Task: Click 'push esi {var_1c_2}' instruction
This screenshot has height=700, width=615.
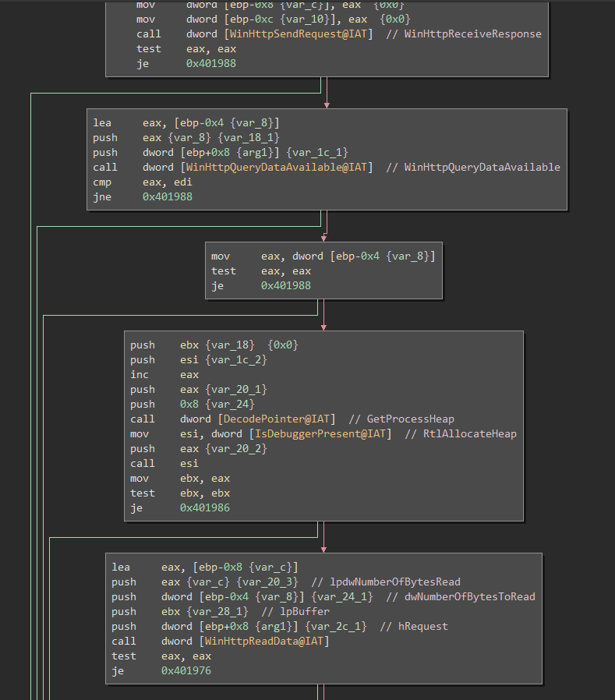Action: tap(199, 360)
